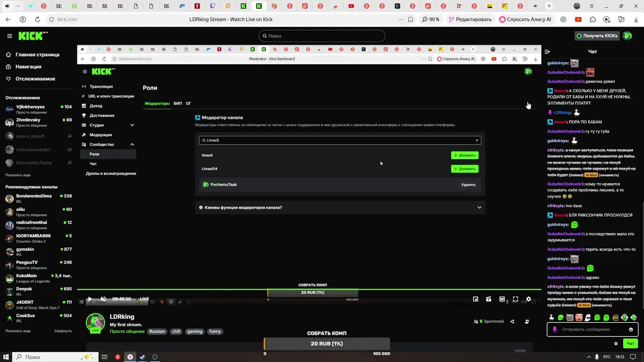This screenshot has width=644, height=362.
Task: Collapse the chat panel with arrow icon
Action: tap(547, 51)
